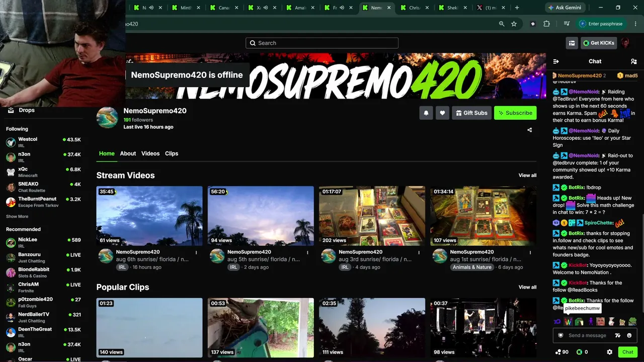Screen dimensions: 644x362
Task: Click the KICKs balance icon showing 0
Action: 579,352
